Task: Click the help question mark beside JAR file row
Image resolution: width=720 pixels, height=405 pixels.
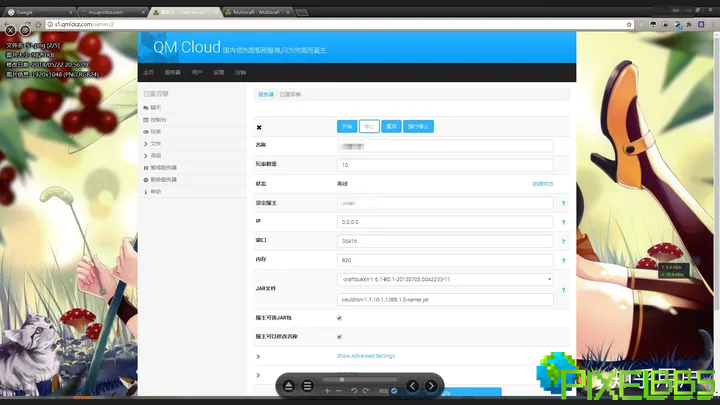Action: click(x=563, y=290)
